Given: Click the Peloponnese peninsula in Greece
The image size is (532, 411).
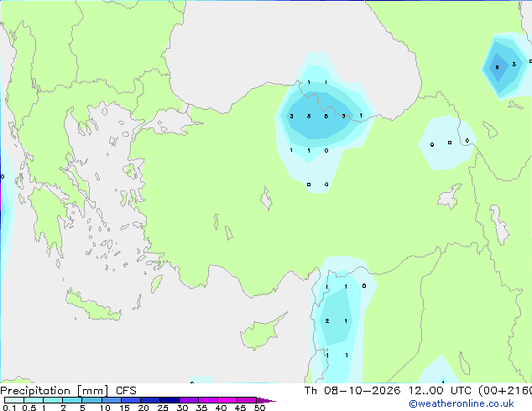Looking at the screenshot, I should [46, 217].
